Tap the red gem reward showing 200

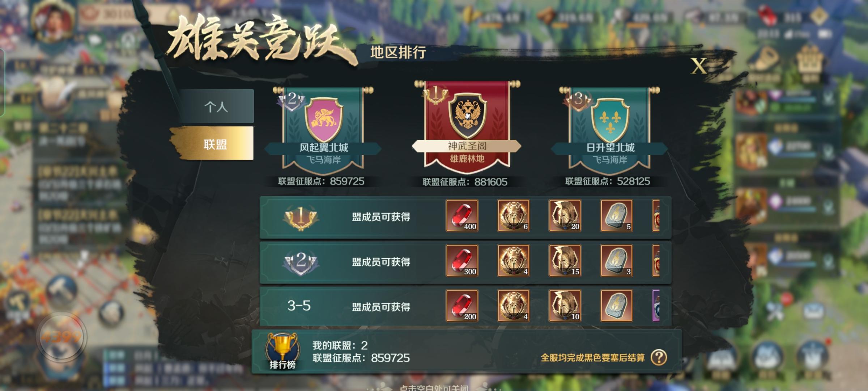coord(462,306)
